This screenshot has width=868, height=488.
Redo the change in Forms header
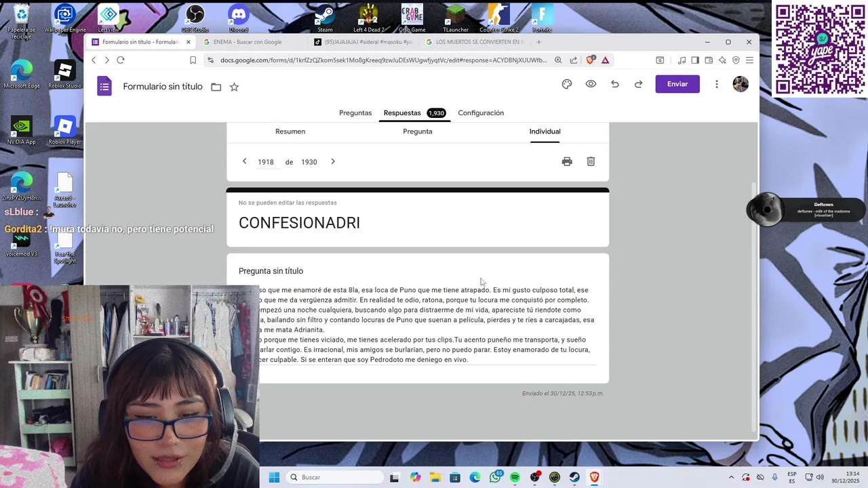click(638, 84)
